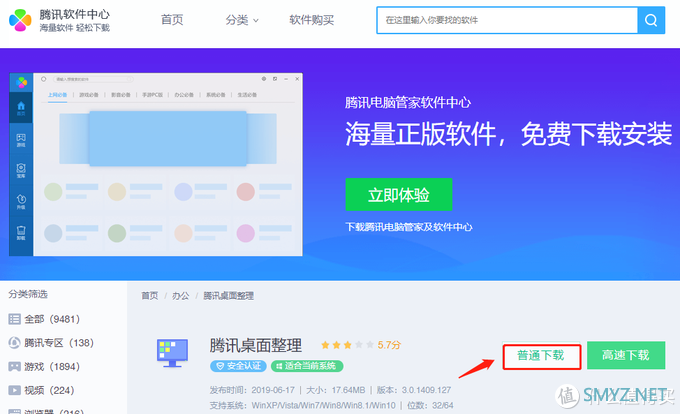
Task: Click the 腾讯桌面整理 monitor app icon
Action: coord(172,353)
